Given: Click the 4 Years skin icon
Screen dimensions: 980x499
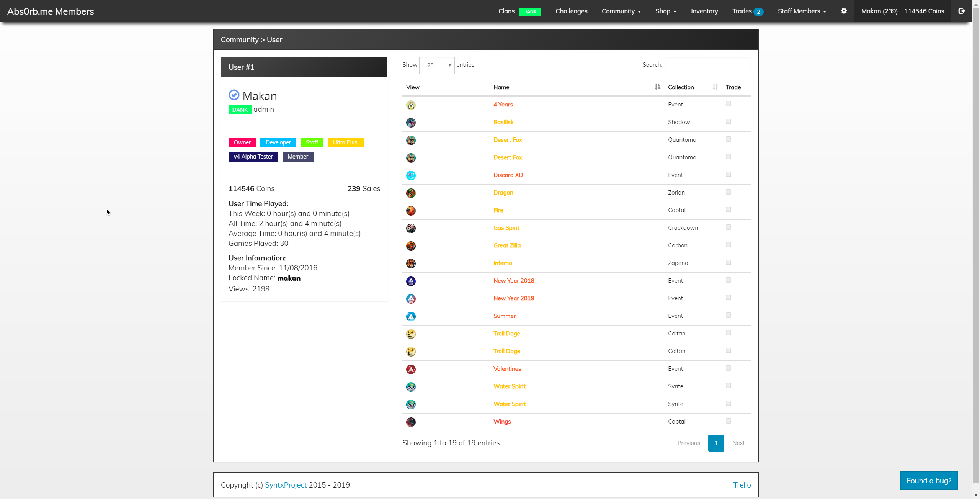Looking at the screenshot, I should pos(411,105).
